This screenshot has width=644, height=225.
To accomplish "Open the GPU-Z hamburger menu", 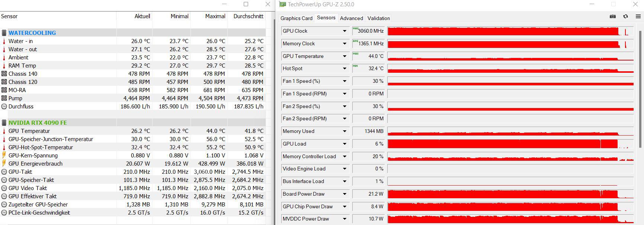I will (638, 16).
